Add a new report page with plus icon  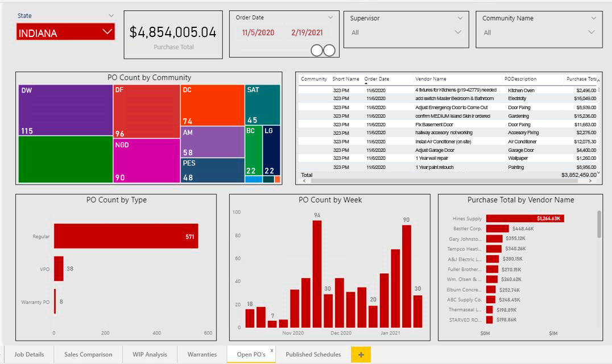361,355
